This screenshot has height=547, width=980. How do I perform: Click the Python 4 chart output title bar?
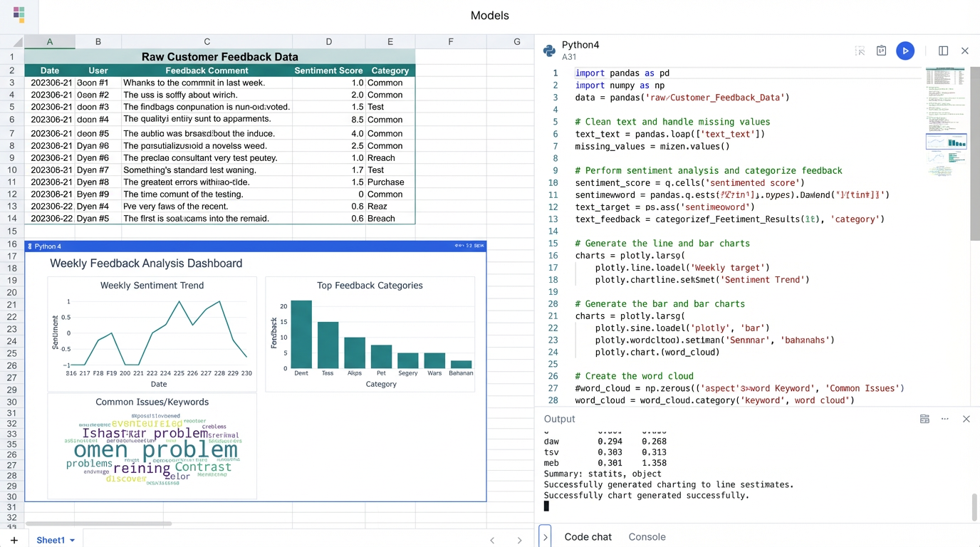coord(255,246)
